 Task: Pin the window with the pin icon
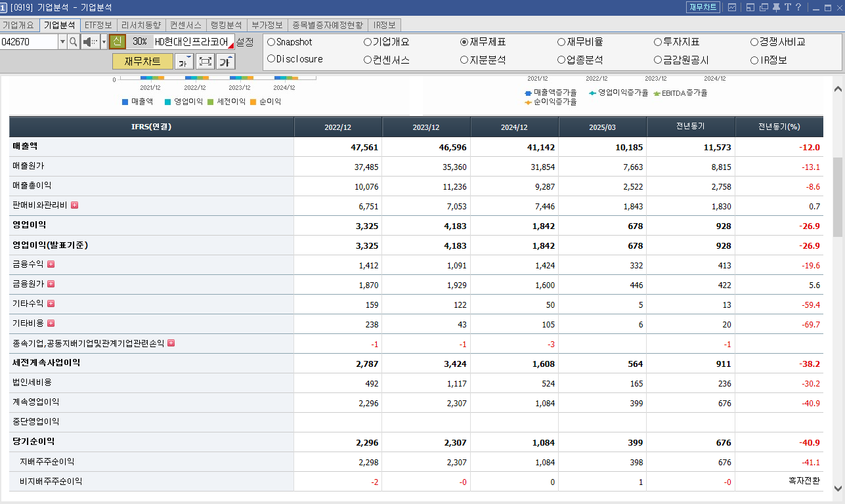coord(777,7)
